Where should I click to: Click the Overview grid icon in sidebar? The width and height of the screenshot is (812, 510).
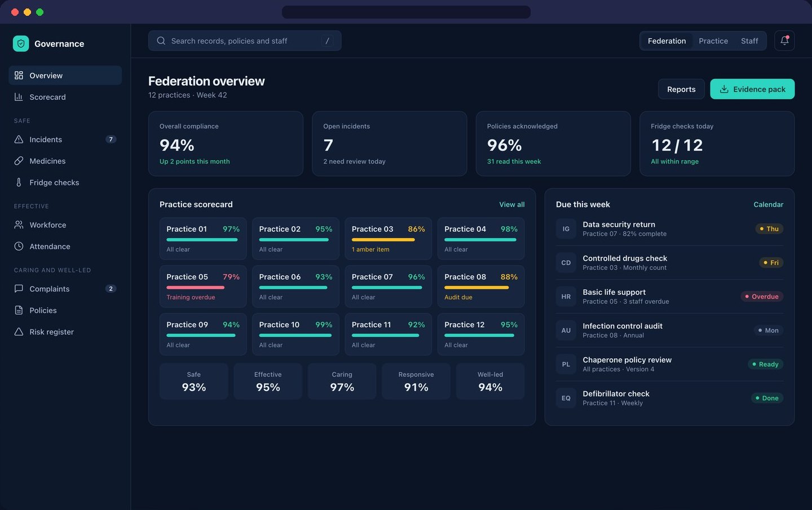pos(19,75)
